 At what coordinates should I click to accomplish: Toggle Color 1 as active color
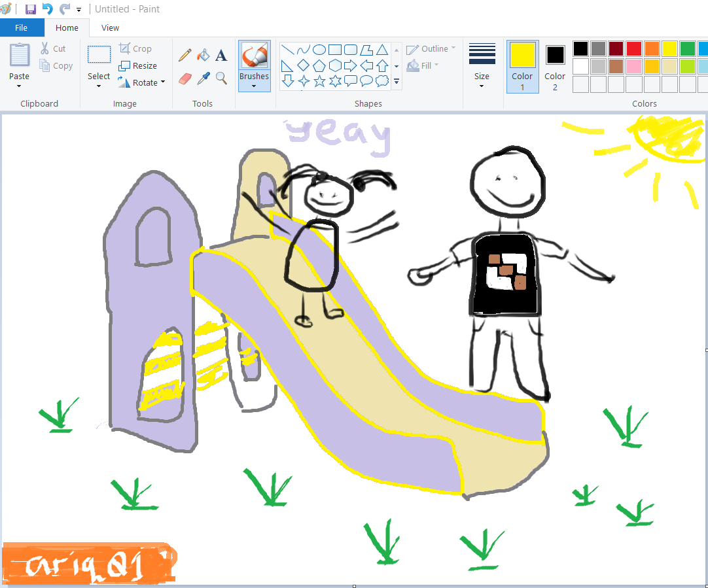point(522,67)
